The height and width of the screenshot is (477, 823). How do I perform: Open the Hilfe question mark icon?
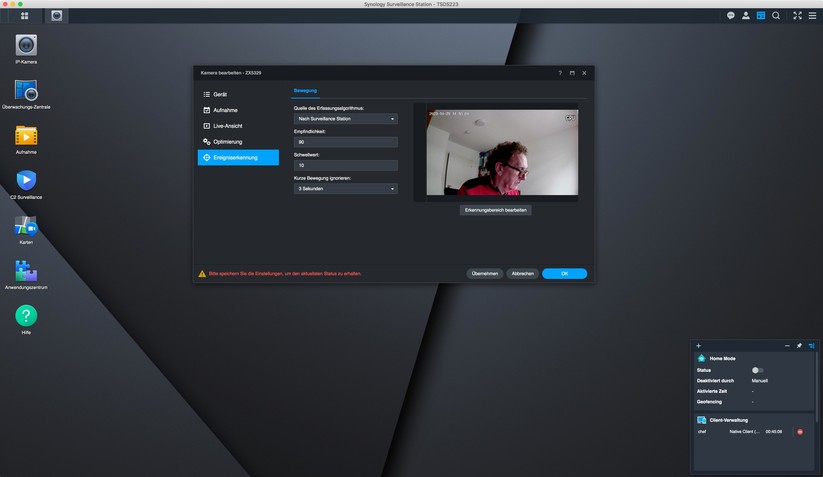(x=26, y=316)
